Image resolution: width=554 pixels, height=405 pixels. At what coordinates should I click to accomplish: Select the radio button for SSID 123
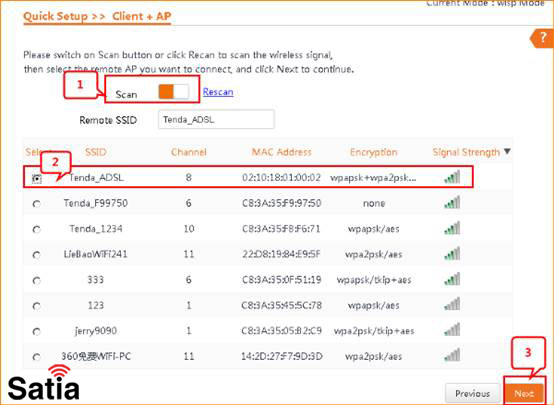(x=36, y=306)
